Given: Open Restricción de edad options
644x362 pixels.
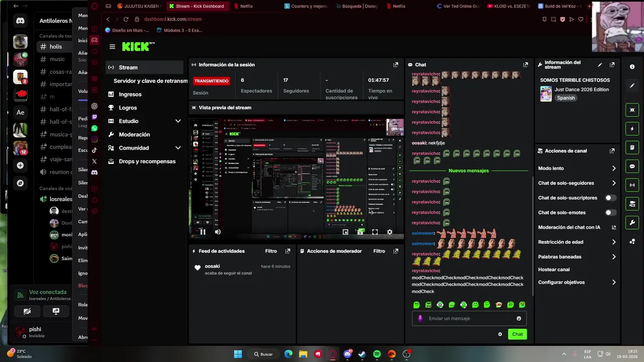Looking at the screenshot, I should 577,242.
